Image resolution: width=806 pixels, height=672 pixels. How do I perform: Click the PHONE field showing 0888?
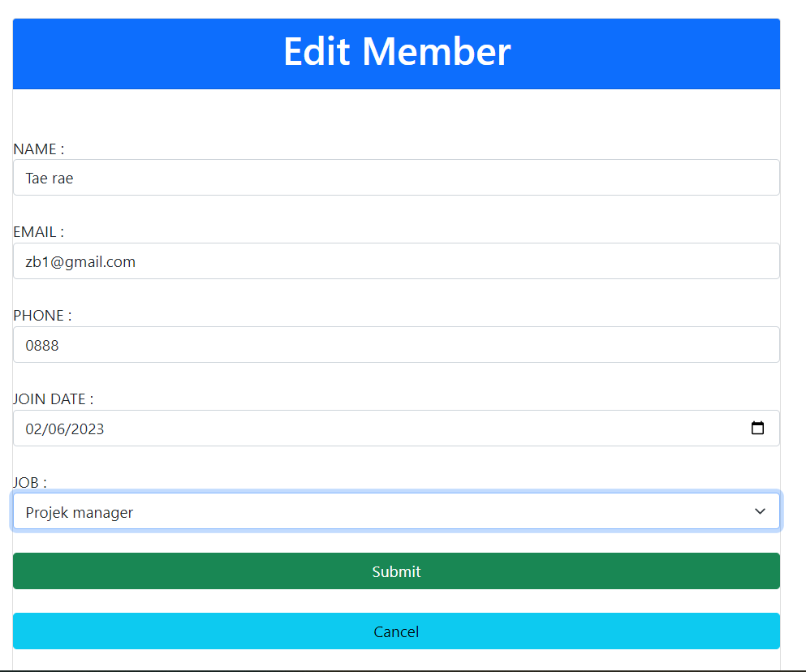(396, 344)
